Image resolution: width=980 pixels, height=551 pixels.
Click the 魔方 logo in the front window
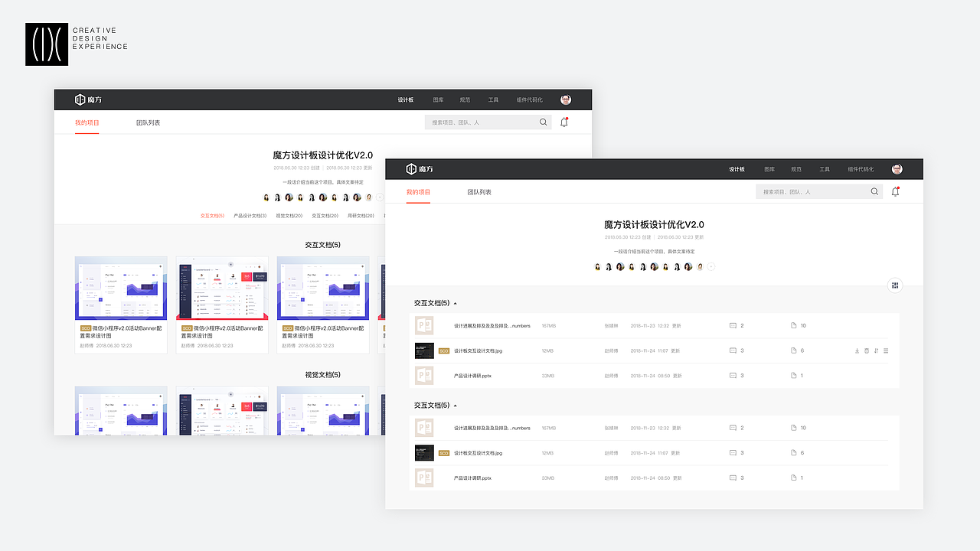(x=420, y=169)
